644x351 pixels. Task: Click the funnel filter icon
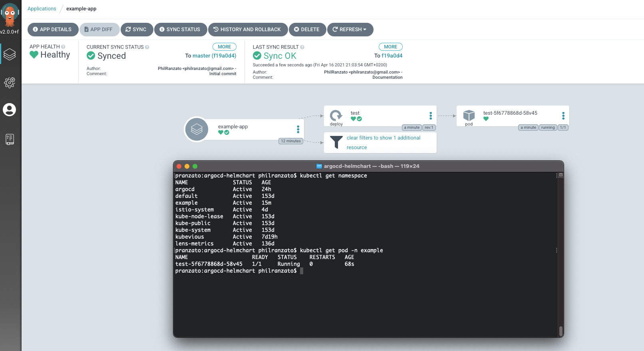click(336, 142)
